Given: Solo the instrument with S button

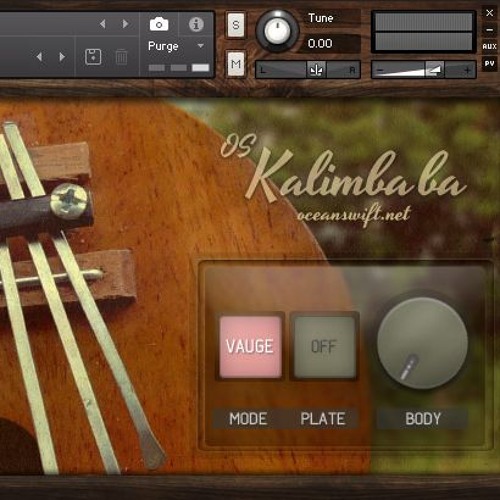Looking at the screenshot, I should (x=236, y=25).
